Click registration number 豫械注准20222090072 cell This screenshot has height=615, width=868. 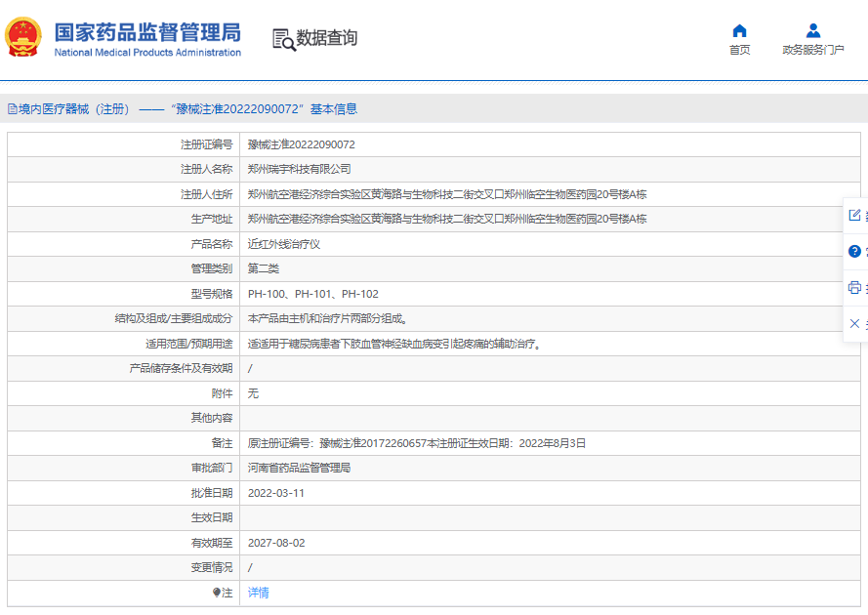click(x=301, y=144)
